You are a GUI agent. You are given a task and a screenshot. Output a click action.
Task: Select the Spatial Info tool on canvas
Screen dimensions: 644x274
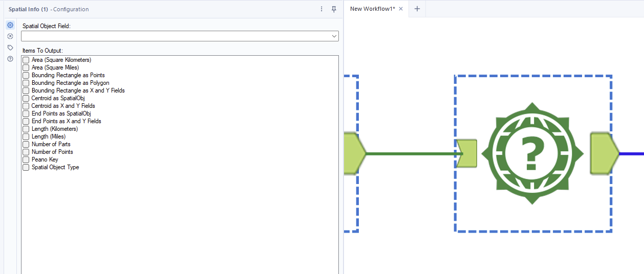click(532, 153)
